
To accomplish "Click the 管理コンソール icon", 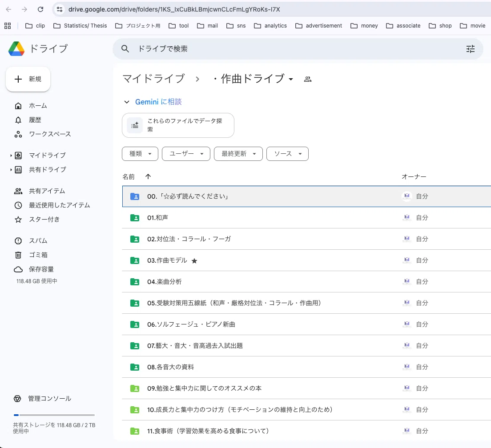I will point(17,399).
